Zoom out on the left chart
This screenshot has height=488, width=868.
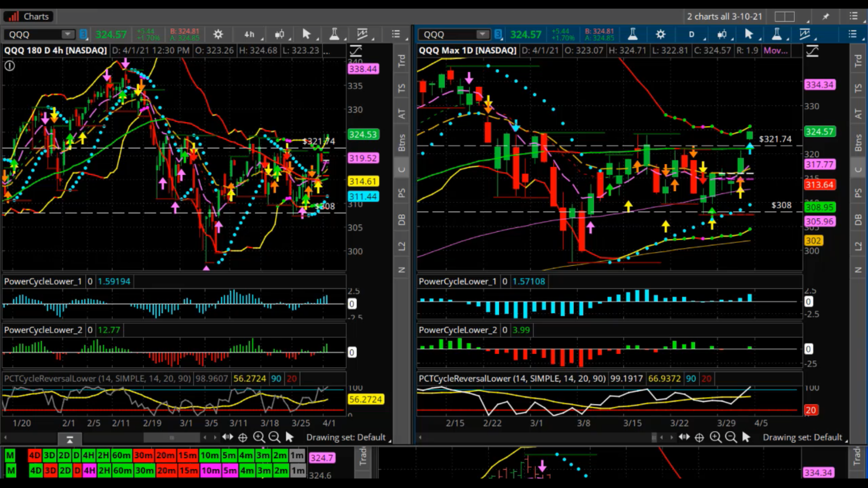coord(274,437)
